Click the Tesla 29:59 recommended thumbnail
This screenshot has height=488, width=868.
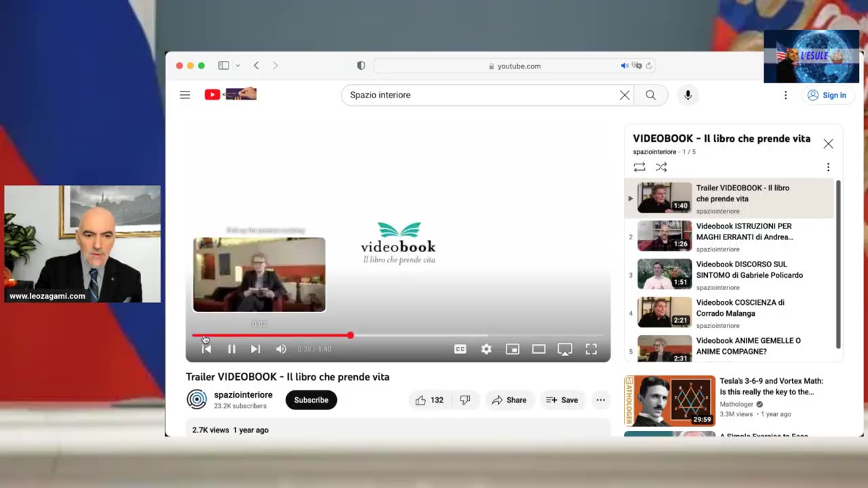pyautogui.click(x=669, y=401)
